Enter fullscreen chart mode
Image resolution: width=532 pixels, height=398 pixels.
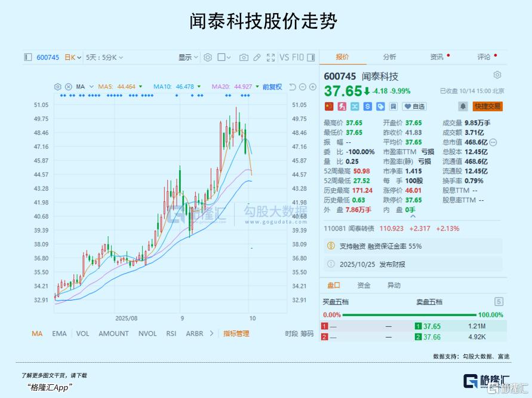[270, 57]
